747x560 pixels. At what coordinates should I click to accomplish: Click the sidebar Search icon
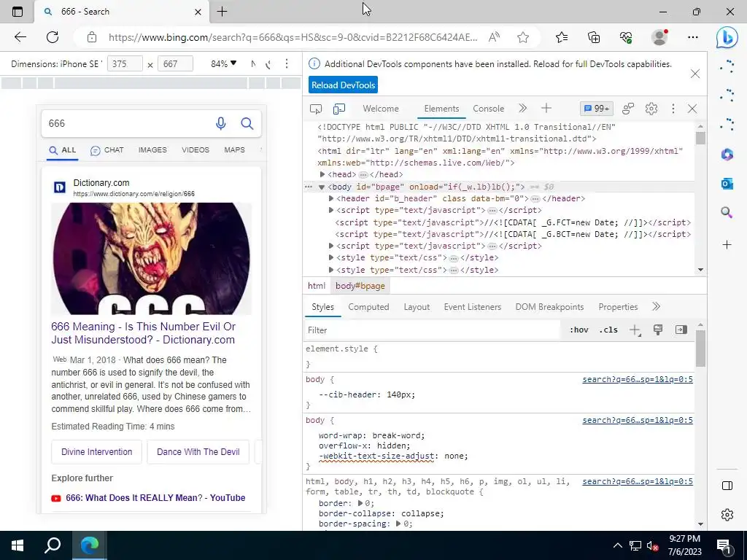pos(727,212)
